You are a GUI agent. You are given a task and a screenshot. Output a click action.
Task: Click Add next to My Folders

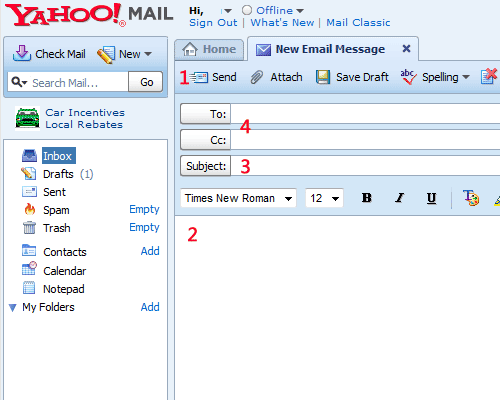coord(150,307)
